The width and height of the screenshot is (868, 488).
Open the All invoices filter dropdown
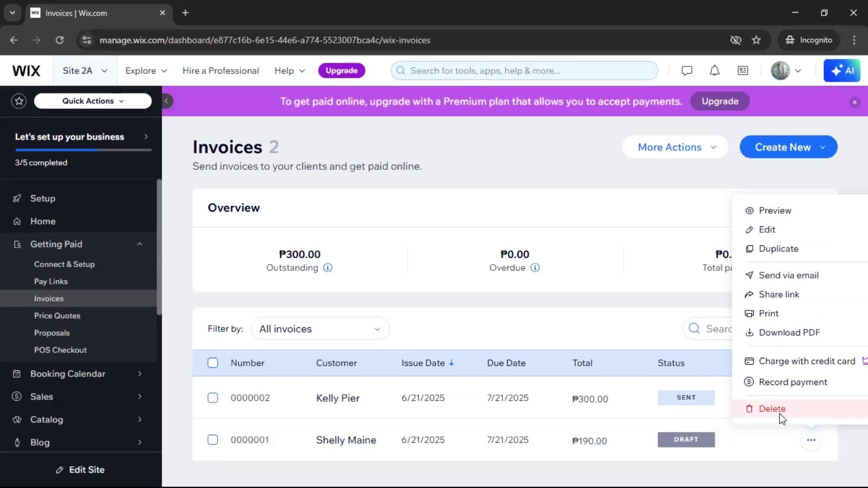320,328
